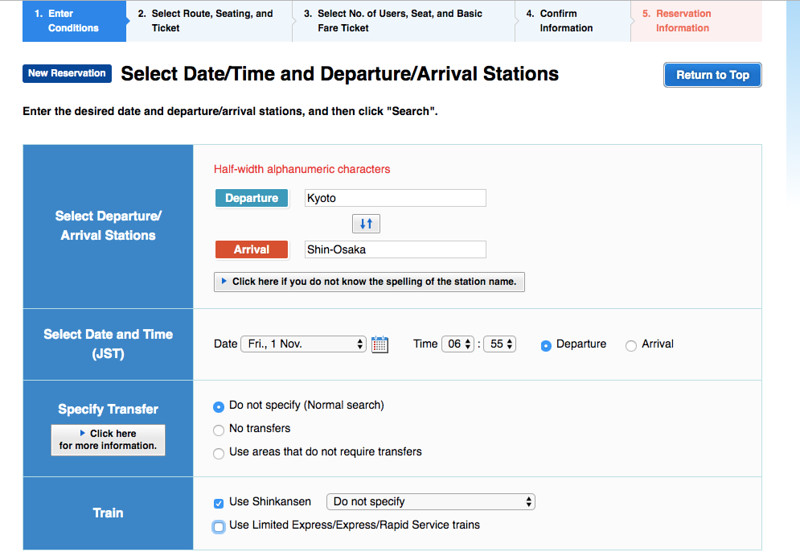Open the Date dropdown showing Fri., 1 Nov.

click(x=304, y=344)
